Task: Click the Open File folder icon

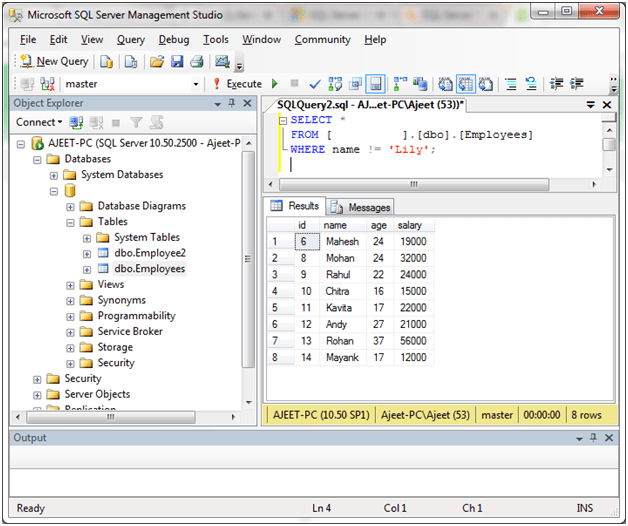Action: coord(157,62)
